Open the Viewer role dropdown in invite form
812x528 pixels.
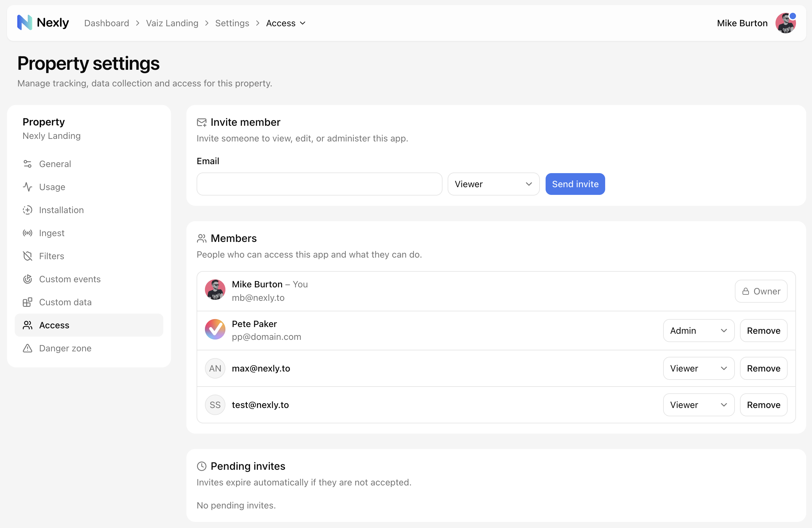[493, 184]
